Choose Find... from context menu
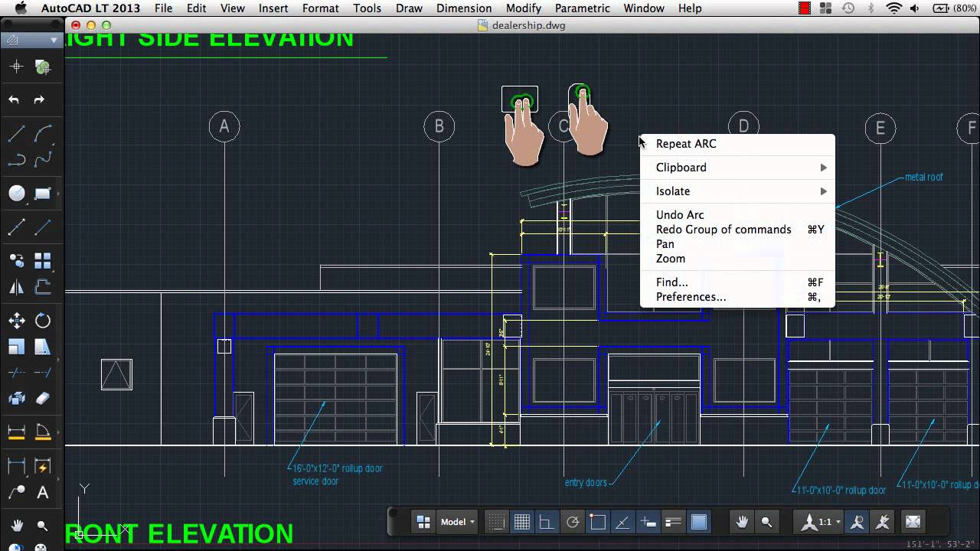 coord(737,282)
